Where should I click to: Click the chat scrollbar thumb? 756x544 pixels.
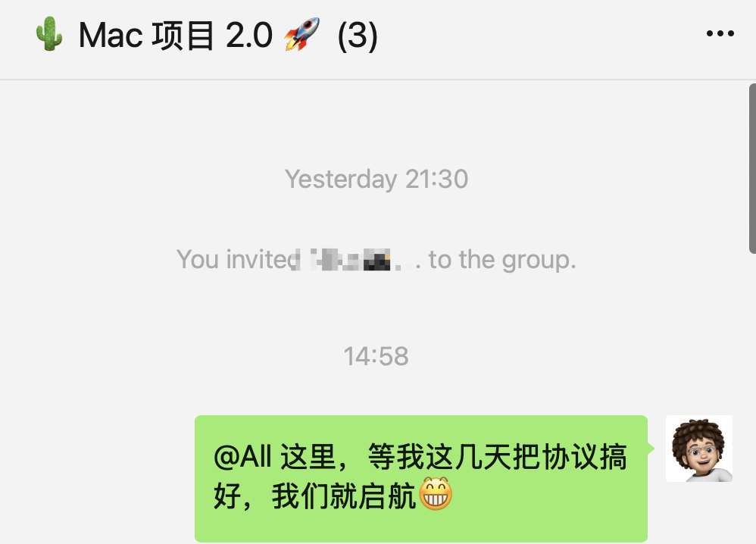pos(752,168)
